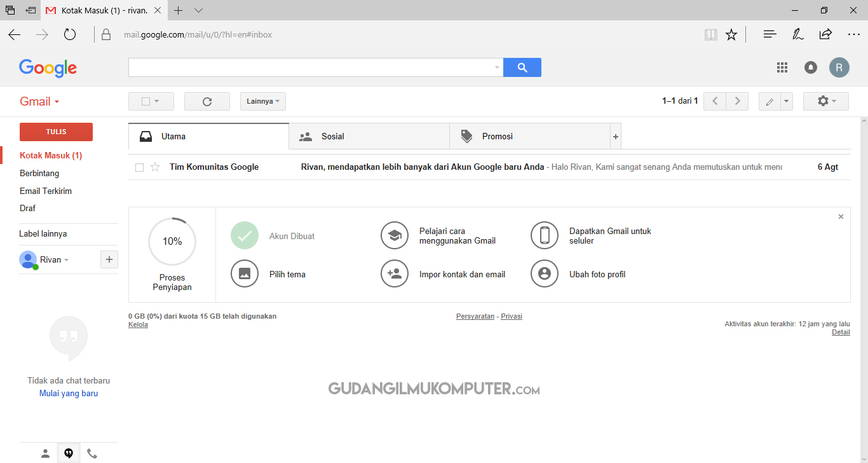
Task: Open the email subject from Tim Komunitas Google
Action: point(423,167)
